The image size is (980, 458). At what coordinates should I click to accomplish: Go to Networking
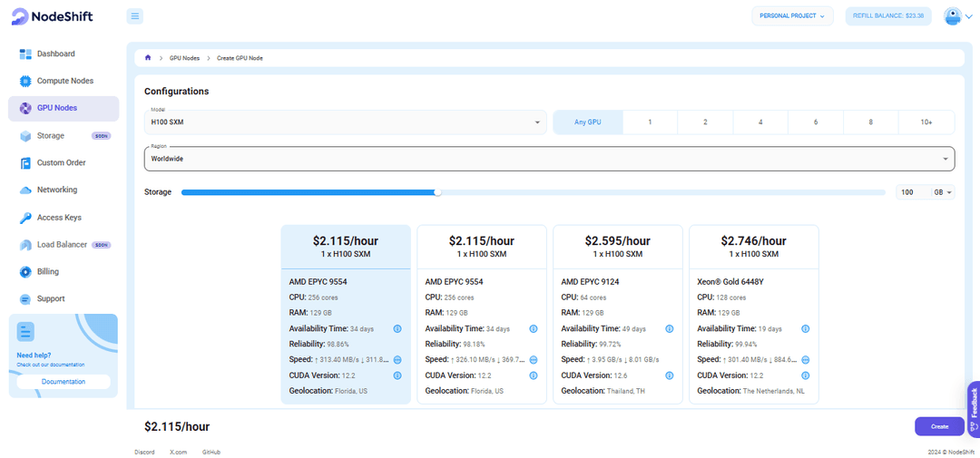click(64, 190)
